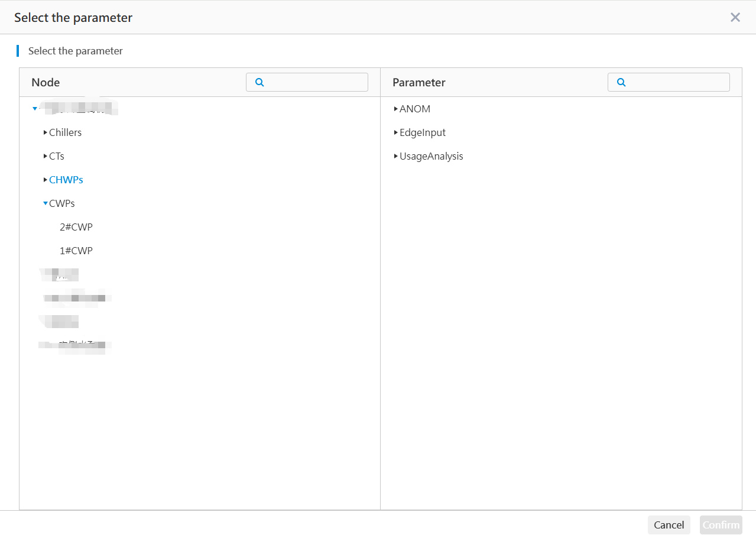Click the Cancel button
Viewport: 756px width, 535px height.
669,525
